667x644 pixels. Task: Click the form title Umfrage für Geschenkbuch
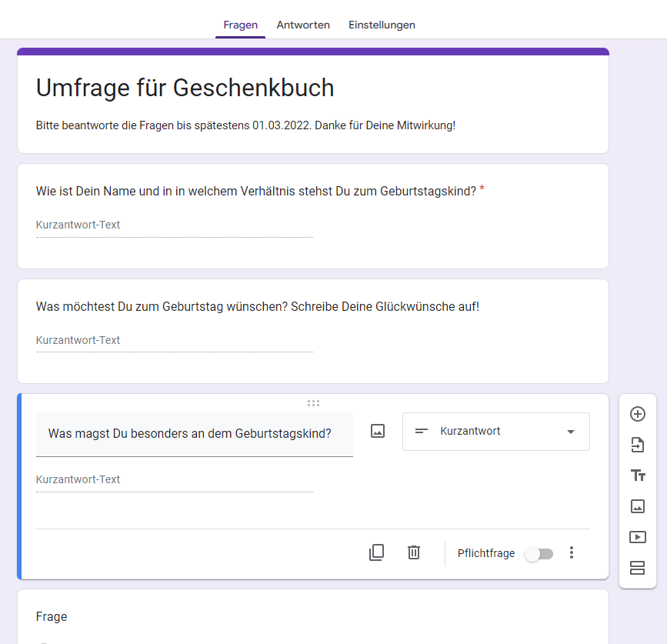(x=185, y=88)
